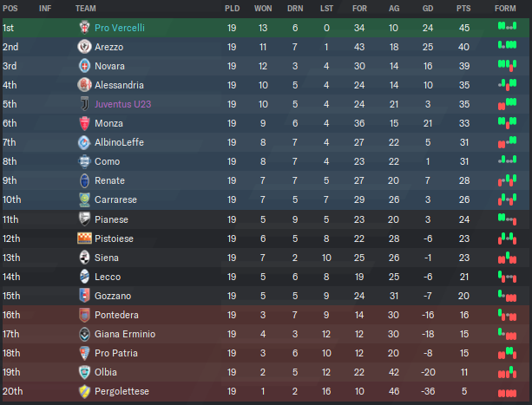532x405 pixels.
Task: Open the Pro Vercelli team link
Action: click(120, 28)
